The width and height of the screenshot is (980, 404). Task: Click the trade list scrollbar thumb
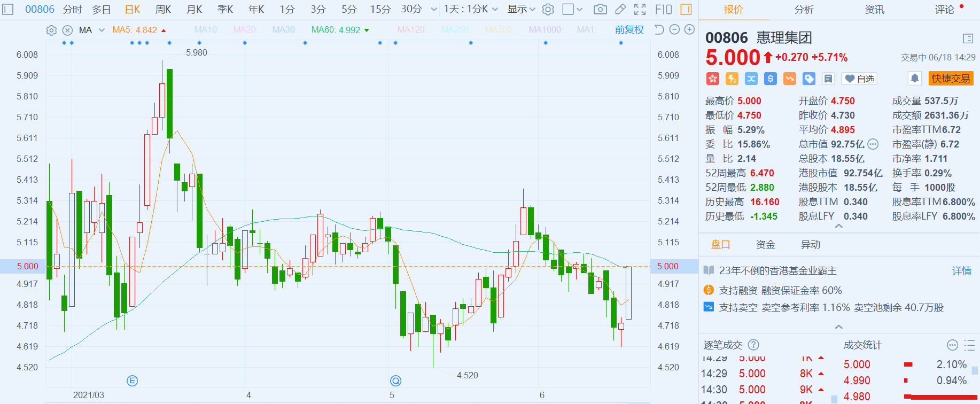coord(834,399)
